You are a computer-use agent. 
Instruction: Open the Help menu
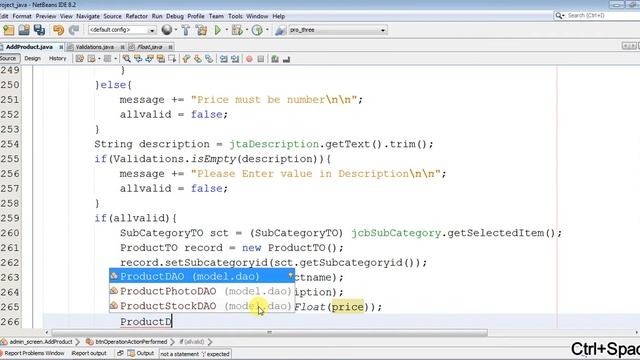[x=278, y=16]
